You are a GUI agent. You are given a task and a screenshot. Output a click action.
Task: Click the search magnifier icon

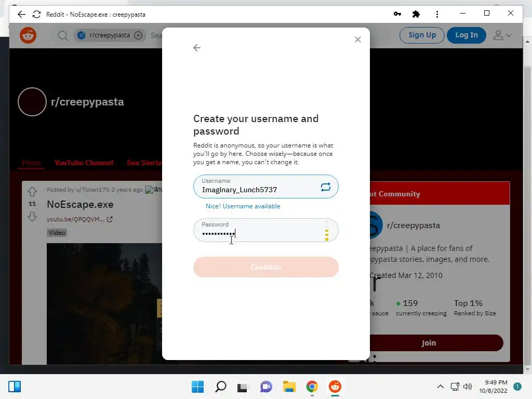(x=63, y=35)
